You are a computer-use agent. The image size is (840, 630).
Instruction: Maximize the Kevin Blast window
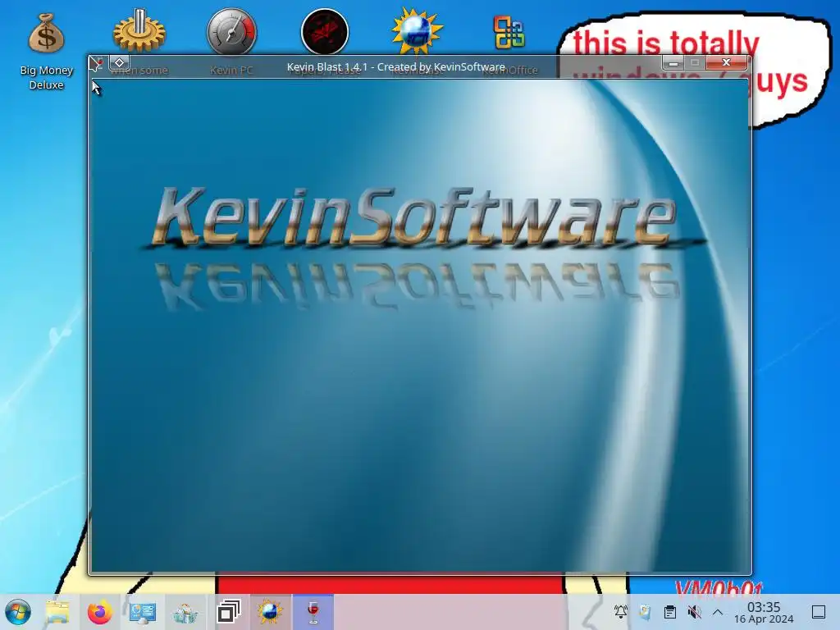pos(695,63)
